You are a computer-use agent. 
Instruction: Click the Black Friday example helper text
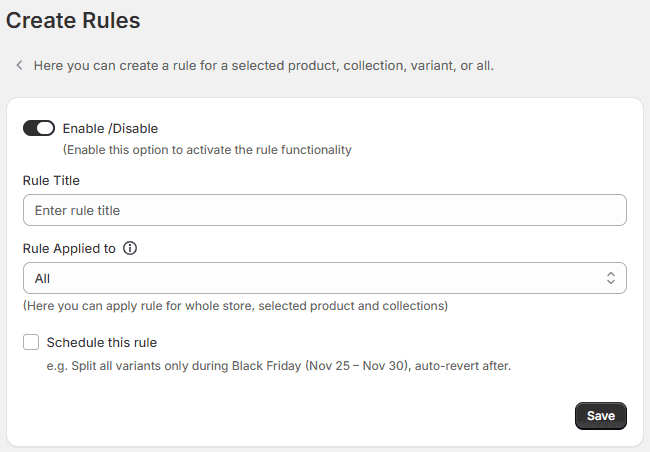[279, 366]
